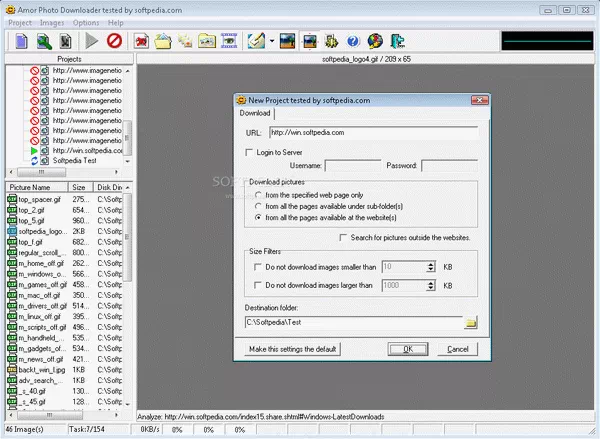Click Projects list scroll-down arrow
The height and width of the screenshot is (439, 600).
coord(127,162)
